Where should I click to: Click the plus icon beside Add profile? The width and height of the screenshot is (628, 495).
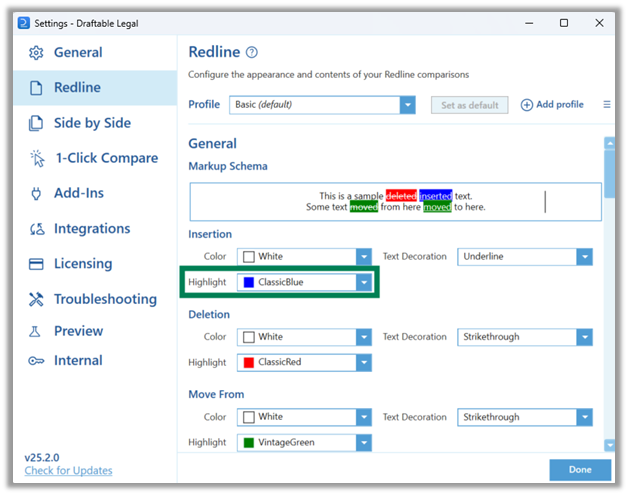527,105
